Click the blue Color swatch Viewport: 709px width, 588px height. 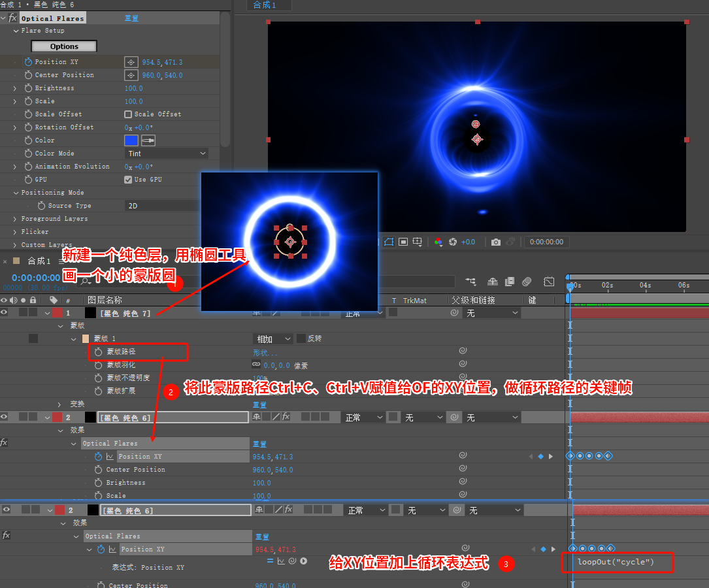(131, 140)
